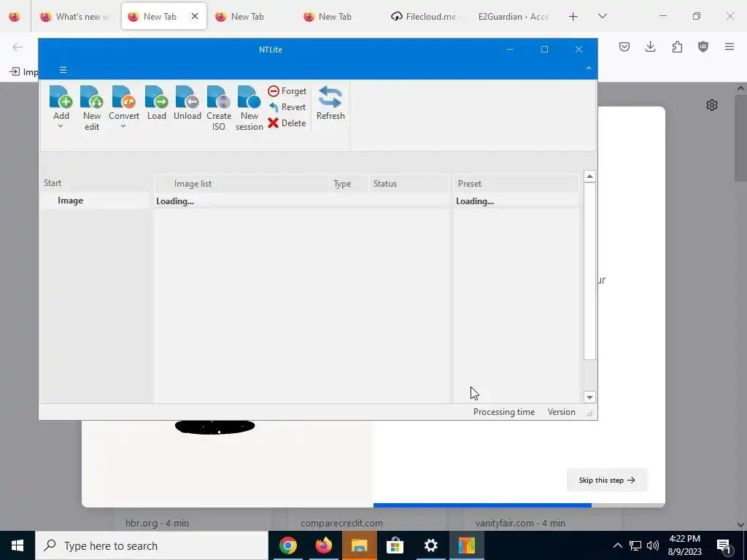This screenshot has width=747, height=560.
Task: Open the list all tabs dropdown
Action: pyautogui.click(x=603, y=16)
